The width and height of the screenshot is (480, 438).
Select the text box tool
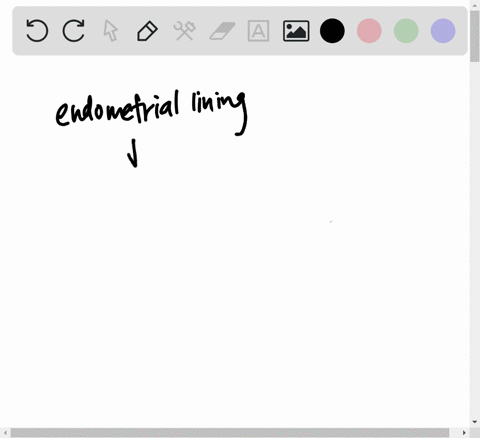pos(258,31)
